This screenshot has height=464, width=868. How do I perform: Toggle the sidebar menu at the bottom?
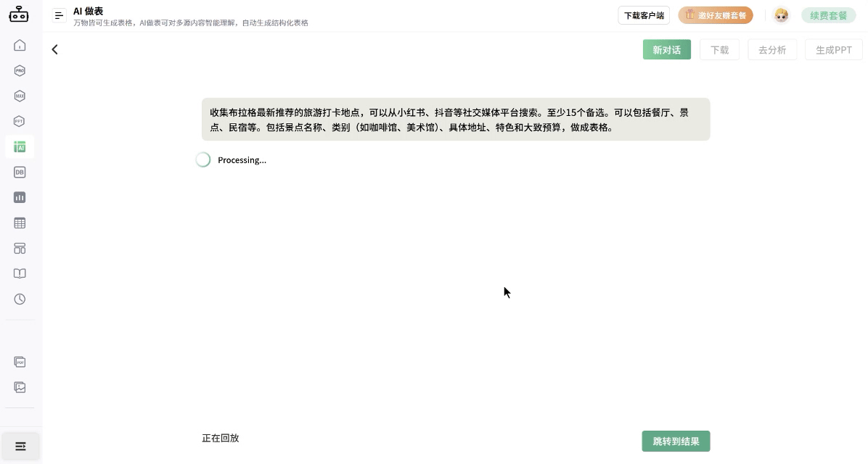20,446
